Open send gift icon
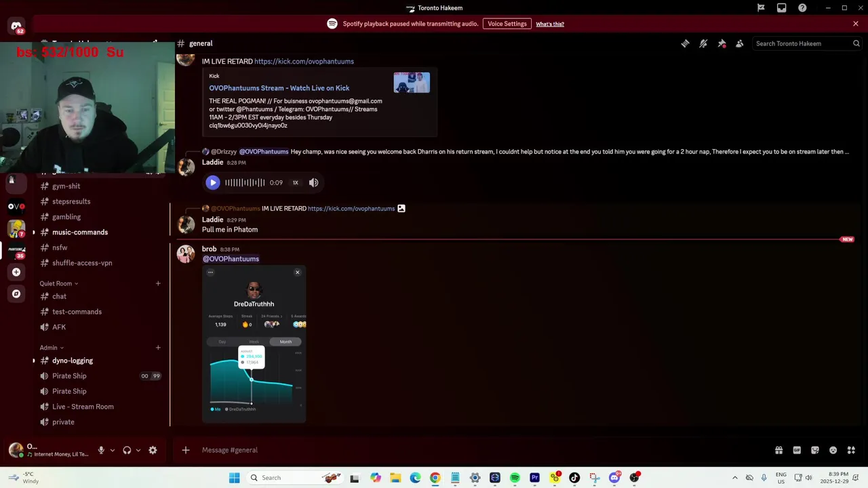 [x=778, y=450]
